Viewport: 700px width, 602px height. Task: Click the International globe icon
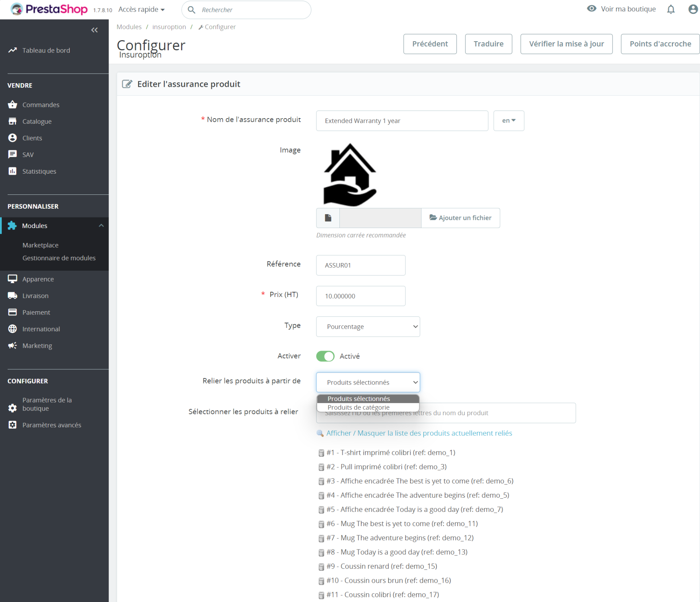click(x=12, y=329)
